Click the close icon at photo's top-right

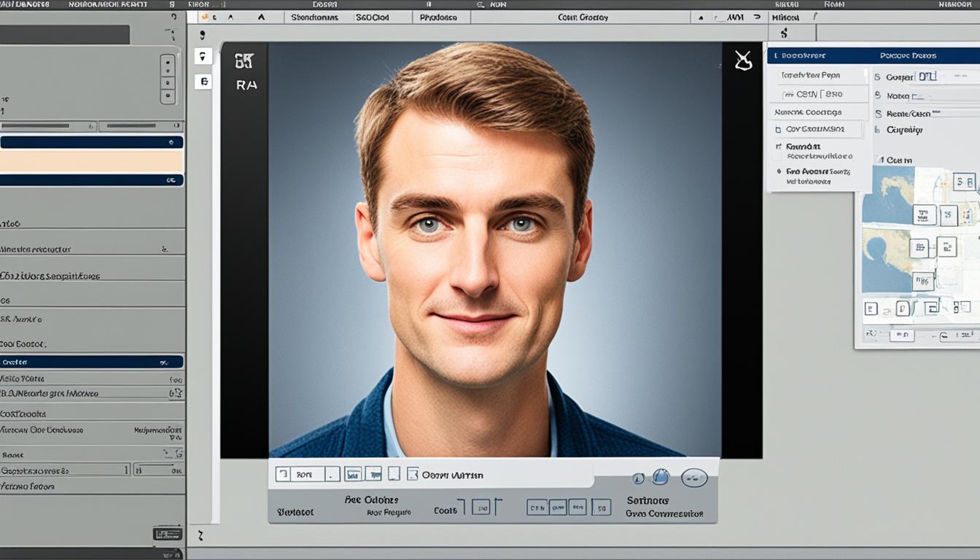[743, 61]
